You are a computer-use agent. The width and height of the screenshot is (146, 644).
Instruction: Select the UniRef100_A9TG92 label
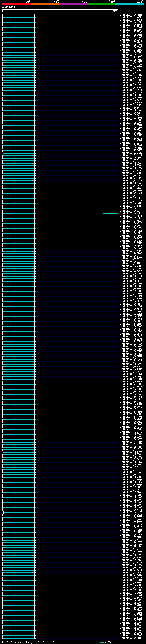[x=131, y=85]
